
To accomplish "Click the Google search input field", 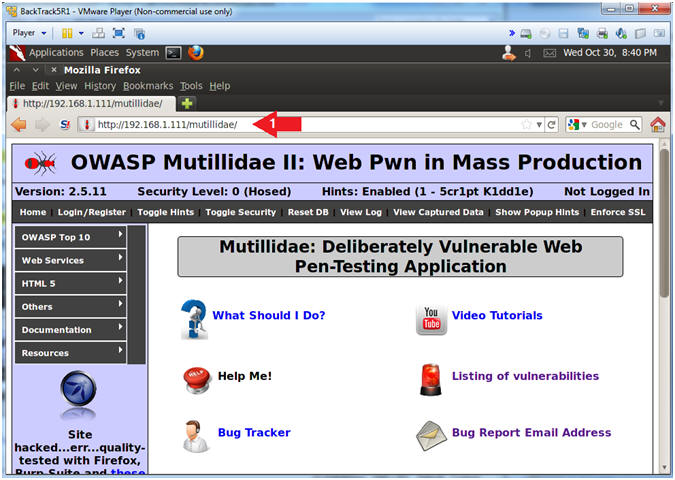I will tap(607, 124).
